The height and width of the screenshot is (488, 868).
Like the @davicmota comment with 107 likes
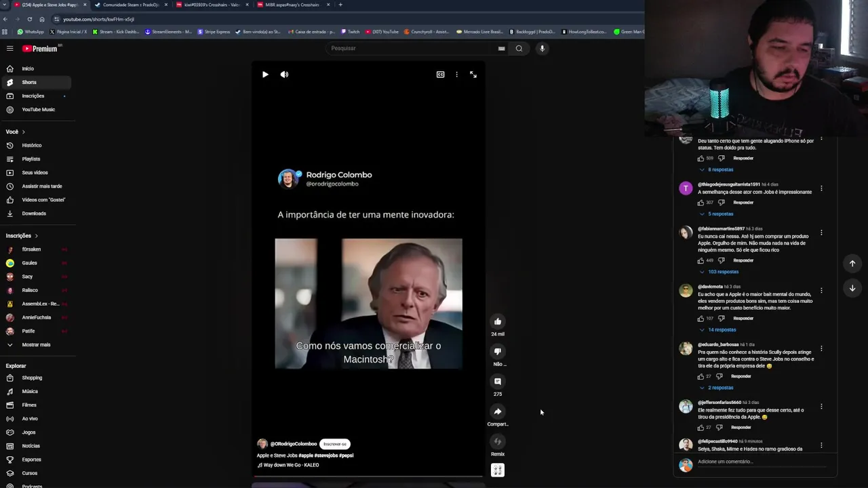[x=701, y=319]
